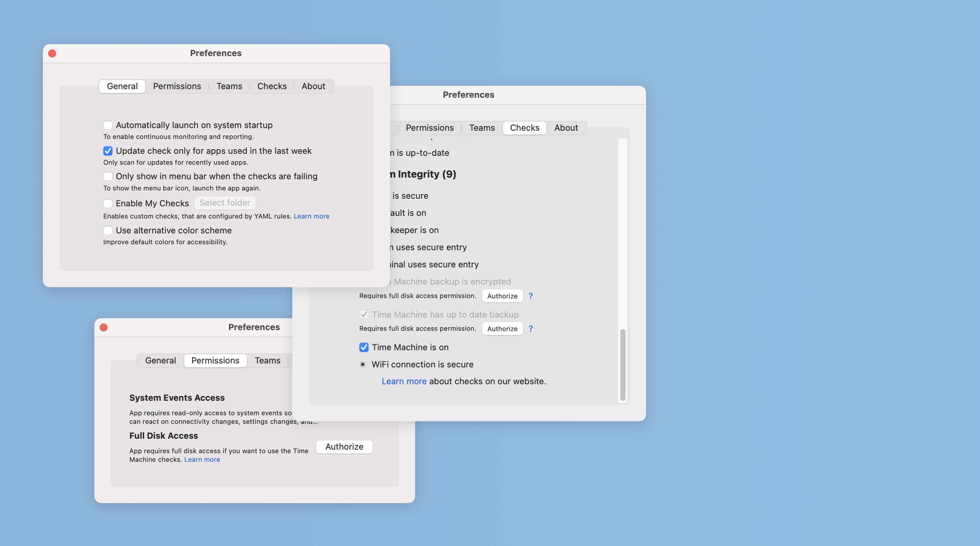The width and height of the screenshot is (980, 546).
Task: Click the help icon next to up-to-date backup permission
Action: (x=531, y=328)
